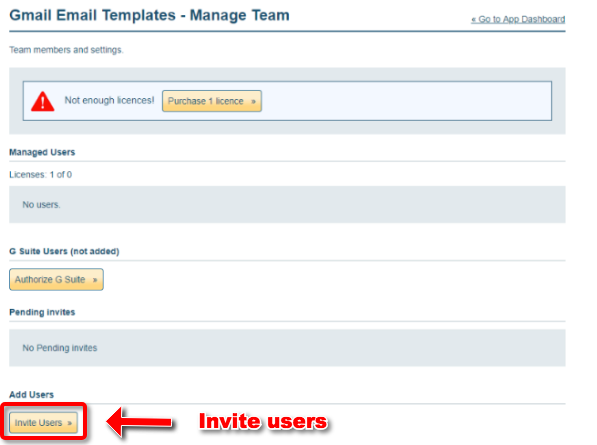597x445 pixels.
Task: Purchase 1 licence via the button
Action: 212,101
